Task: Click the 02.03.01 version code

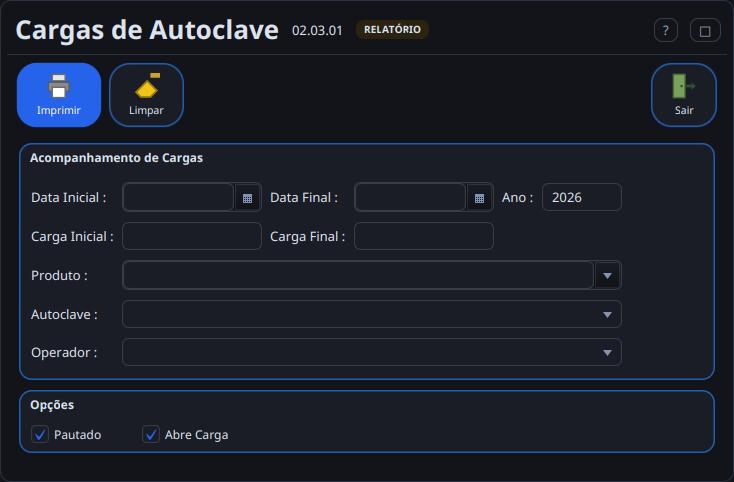Action: 317,31
